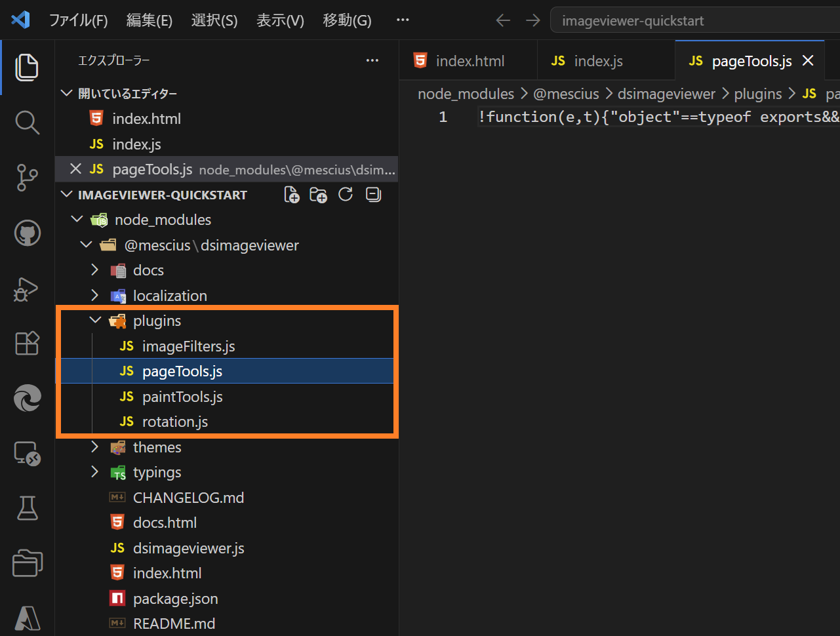The width and height of the screenshot is (840, 636).
Task: Open the GitHub panel icon
Action: (x=27, y=233)
